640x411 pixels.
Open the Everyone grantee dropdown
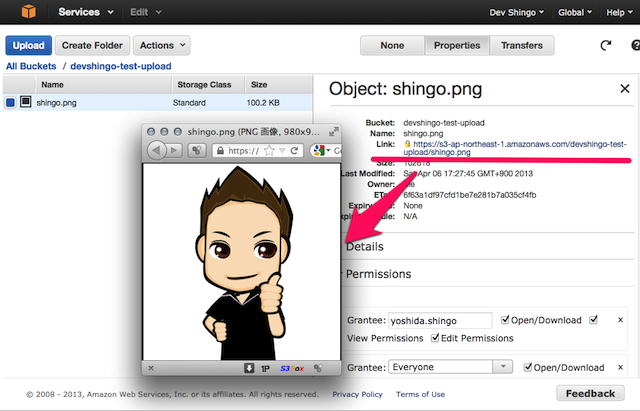(x=450, y=367)
